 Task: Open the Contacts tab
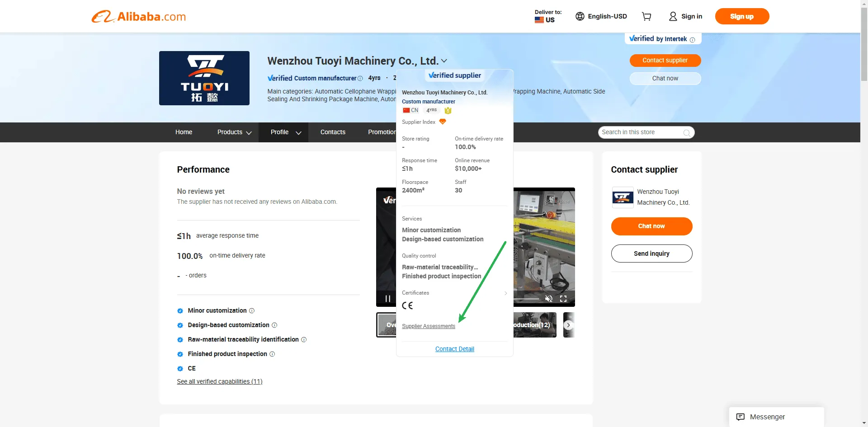point(333,132)
